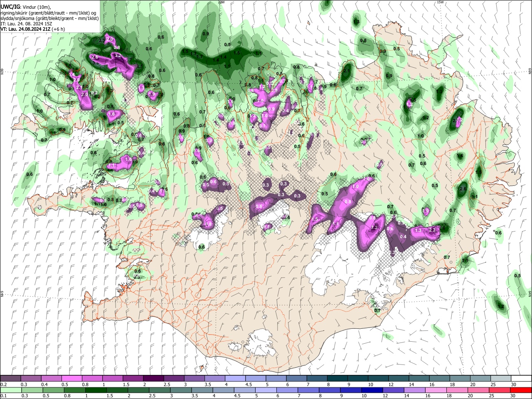Image resolution: width=532 pixels, height=399 pixels.
Task: Click the upper legend swatch between 8 and 9
Action: [x=337, y=379]
